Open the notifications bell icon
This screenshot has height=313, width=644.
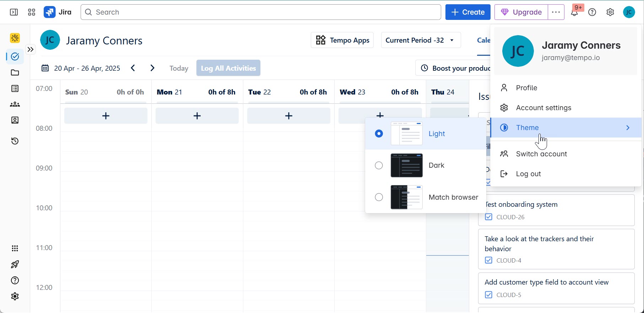[x=574, y=13]
